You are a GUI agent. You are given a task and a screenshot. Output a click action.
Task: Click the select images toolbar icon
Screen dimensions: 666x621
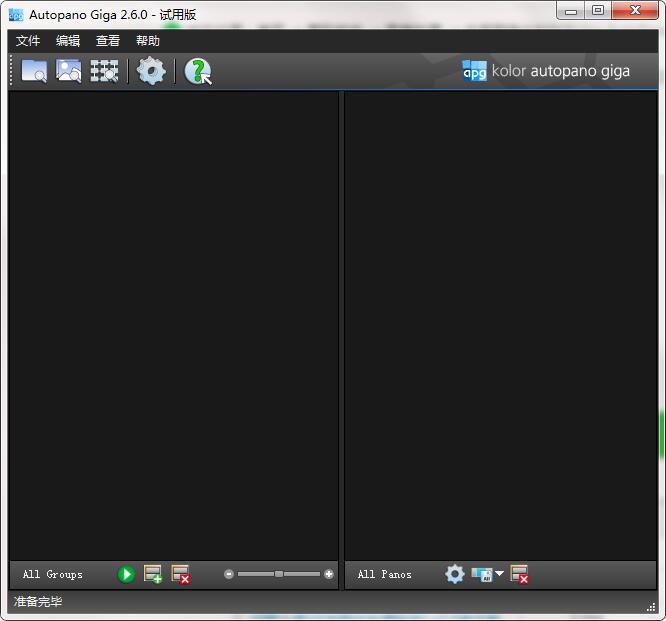(68, 71)
